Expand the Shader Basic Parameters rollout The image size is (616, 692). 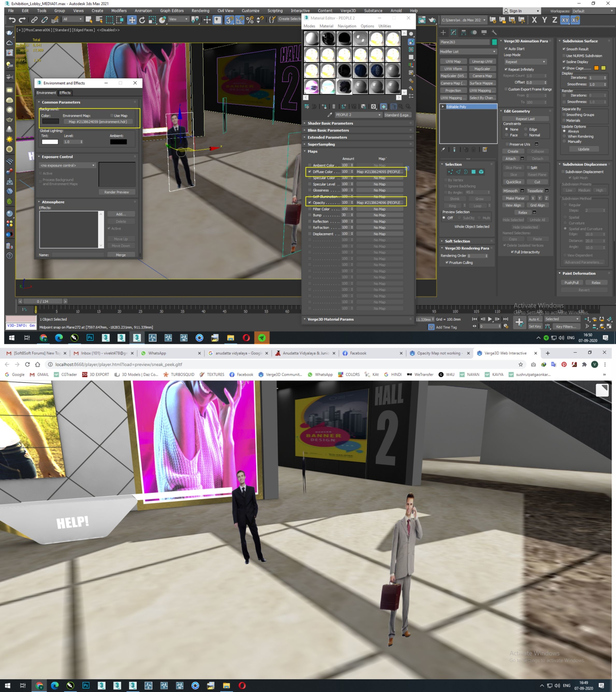(x=358, y=123)
